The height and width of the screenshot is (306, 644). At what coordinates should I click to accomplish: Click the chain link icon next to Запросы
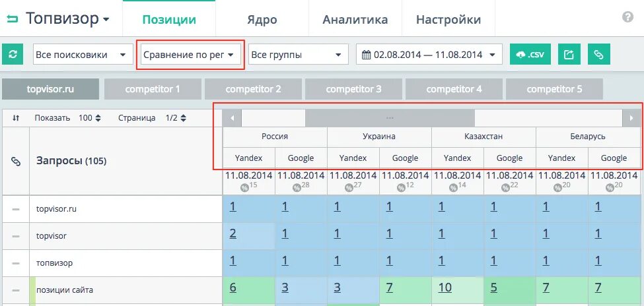click(16, 162)
